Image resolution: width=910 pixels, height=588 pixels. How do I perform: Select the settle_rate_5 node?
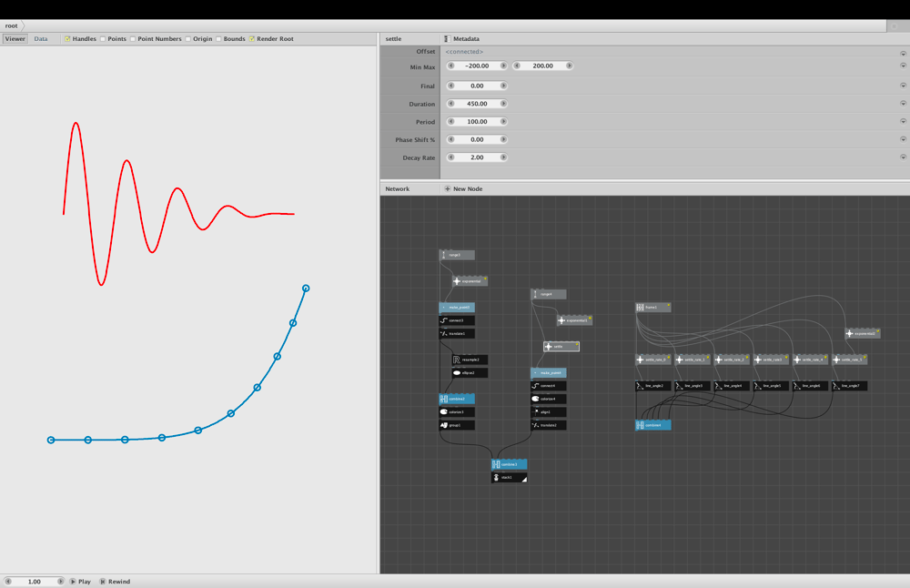click(x=849, y=360)
